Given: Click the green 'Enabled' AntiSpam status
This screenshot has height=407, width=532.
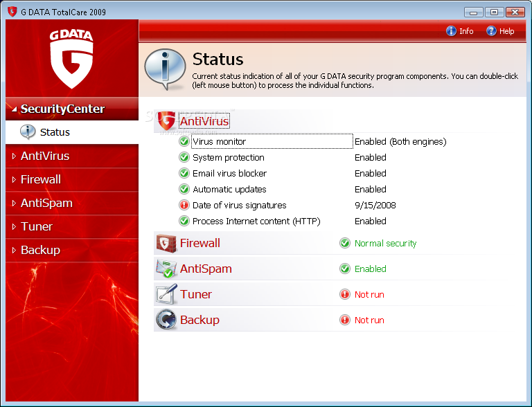Looking at the screenshot, I should pyautogui.click(x=370, y=269).
